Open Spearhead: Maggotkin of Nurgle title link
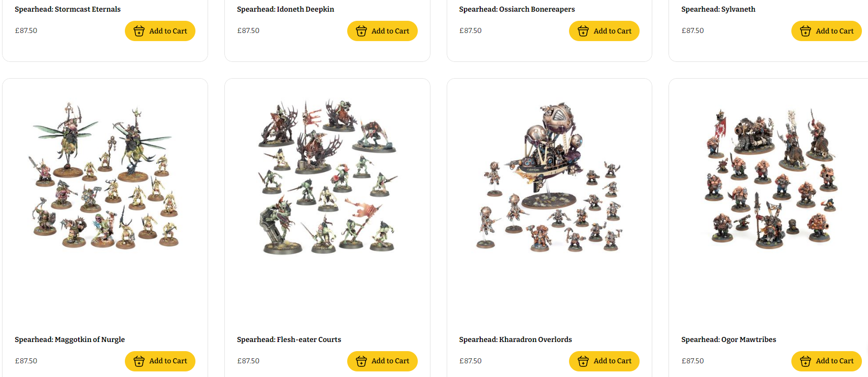 (x=70, y=339)
